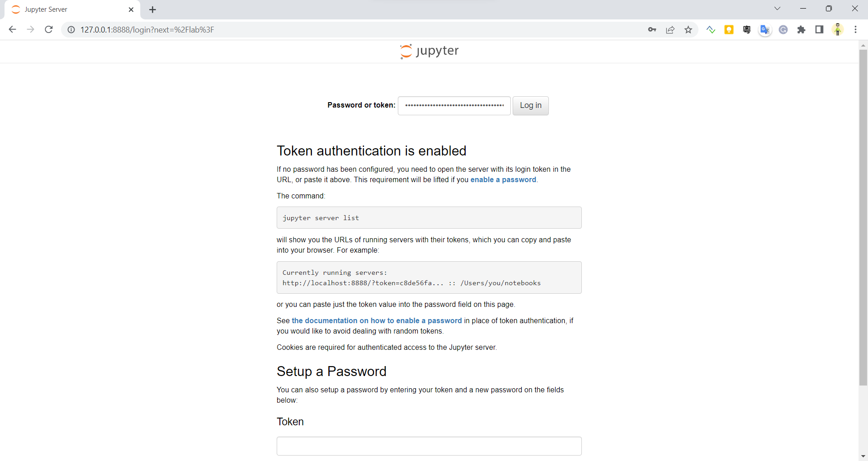Select the password manager key icon

pyautogui.click(x=652, y=29)
